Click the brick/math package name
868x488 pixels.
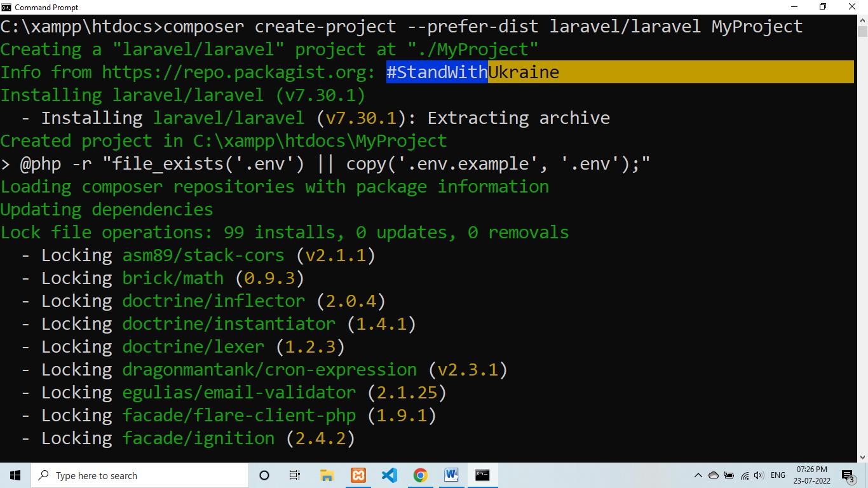173,278
